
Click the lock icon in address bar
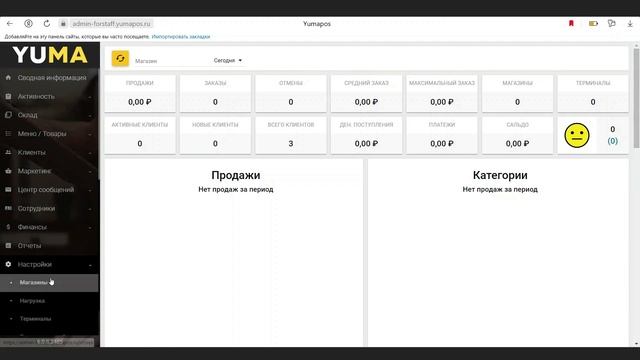click(63, 24)
